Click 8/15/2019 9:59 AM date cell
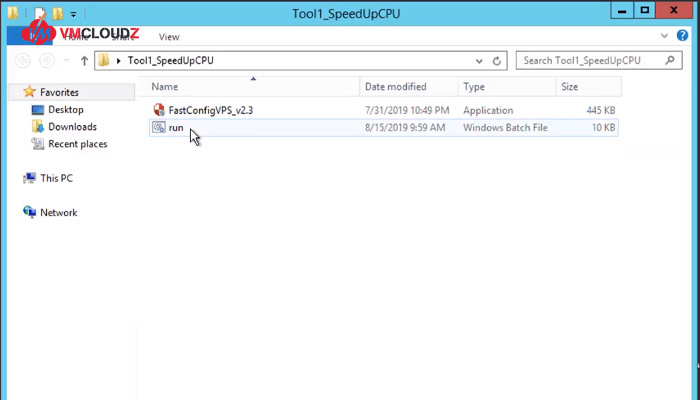Screen dimensions: 700x400 [405, 128]
